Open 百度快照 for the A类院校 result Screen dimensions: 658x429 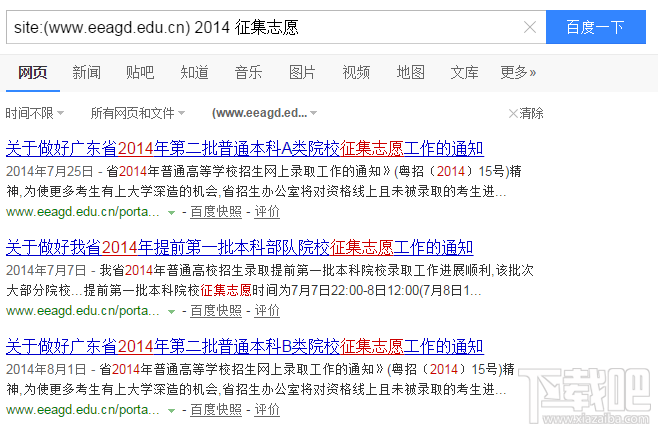(216, 212)
